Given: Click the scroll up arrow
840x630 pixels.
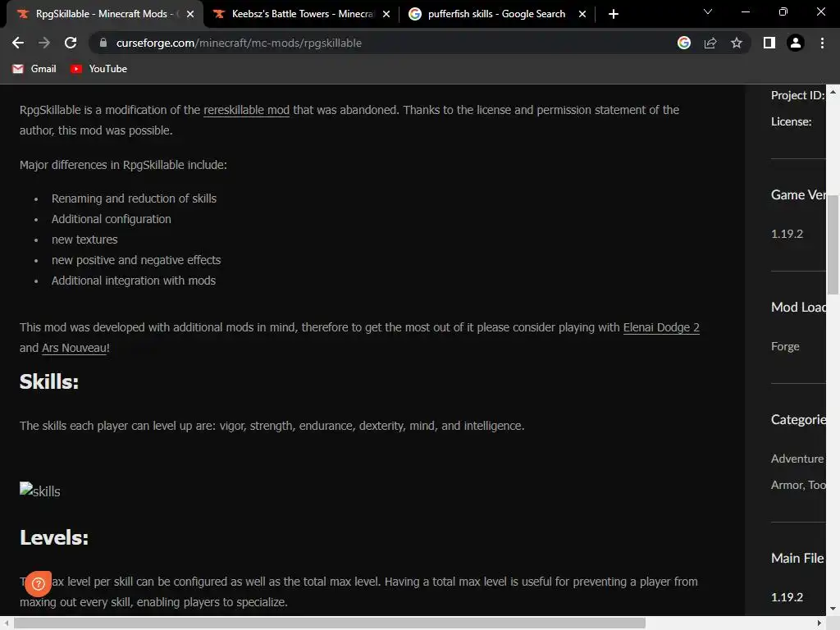Looking at the screenshot, I should click(x=833, y=92).
